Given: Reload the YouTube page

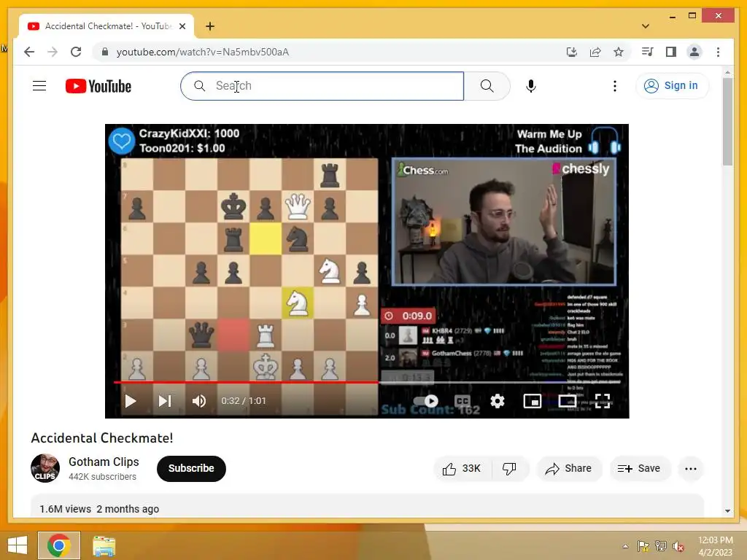Looking at the screenshot, I should pos(76,52).
